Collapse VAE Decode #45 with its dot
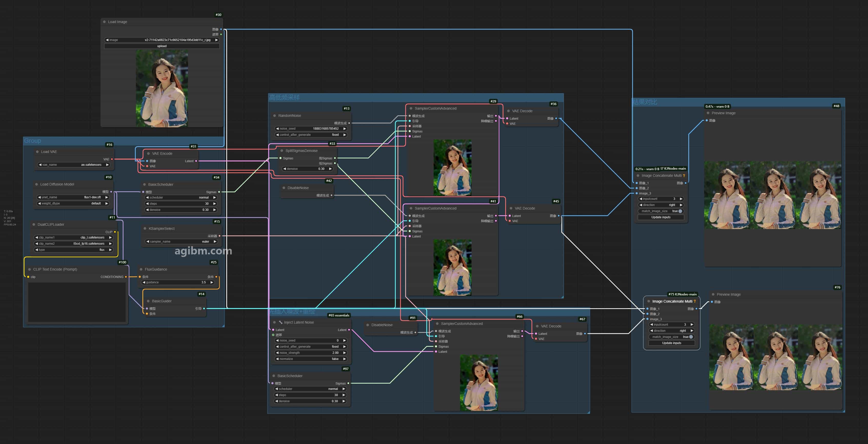This screenshot has width=868, height=444. click(x=511, y=208)
